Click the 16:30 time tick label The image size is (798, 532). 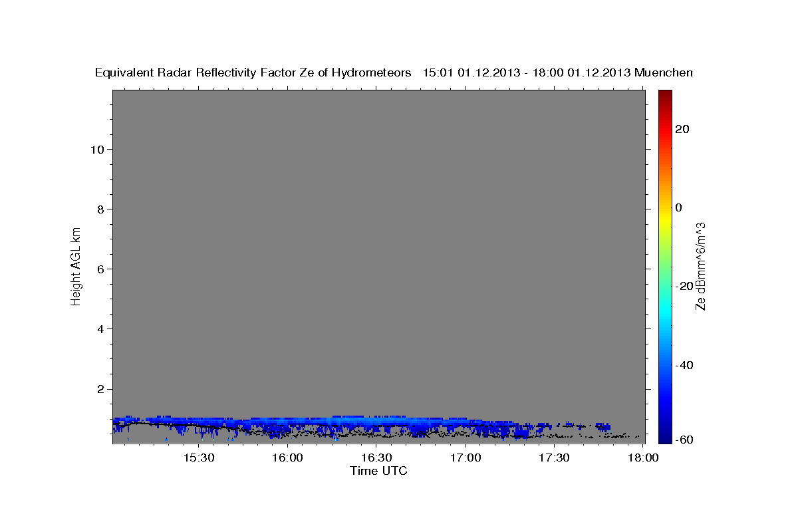[376, 458]
